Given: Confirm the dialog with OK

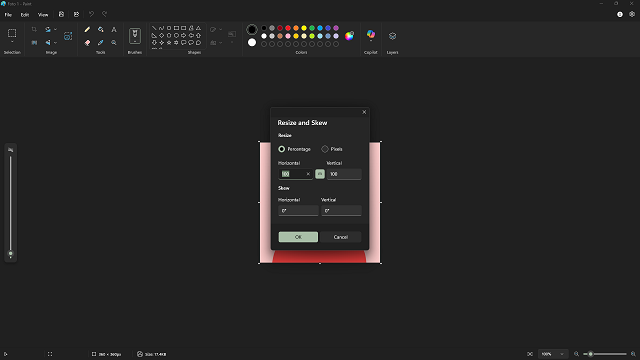Looking at the screenshot, I should (x=298, y=237).
